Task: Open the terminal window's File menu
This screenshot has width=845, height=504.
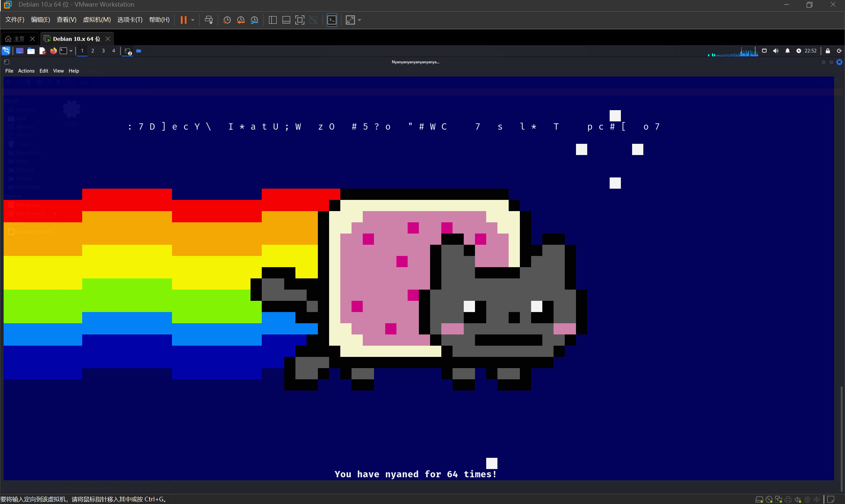Action: [x=9, y=71]
